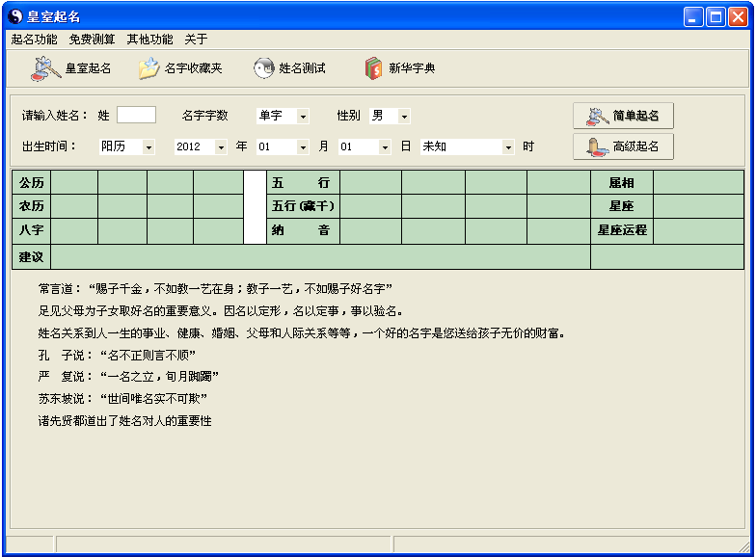
Task: Click the 五 行 table label
Action: [x=301, y=183]
